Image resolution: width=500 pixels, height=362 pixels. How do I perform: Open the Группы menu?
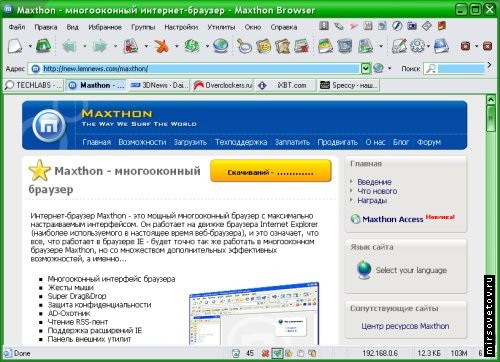143,27
